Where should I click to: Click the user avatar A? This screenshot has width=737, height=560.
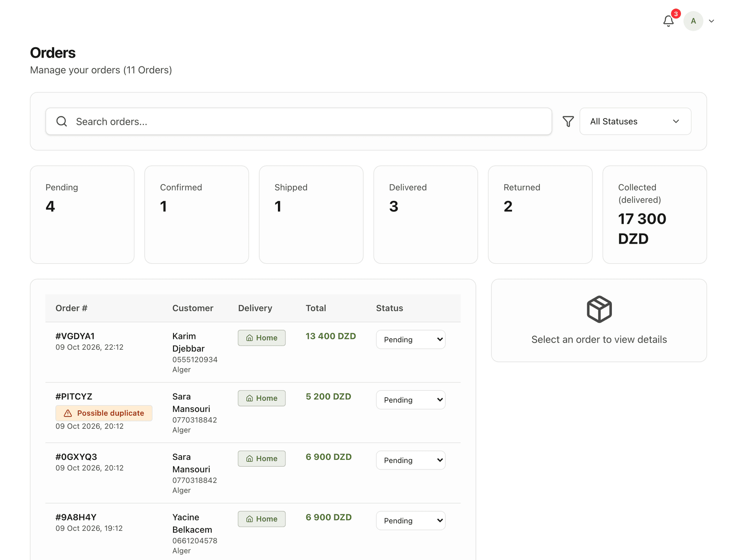(x=693, y=21)
